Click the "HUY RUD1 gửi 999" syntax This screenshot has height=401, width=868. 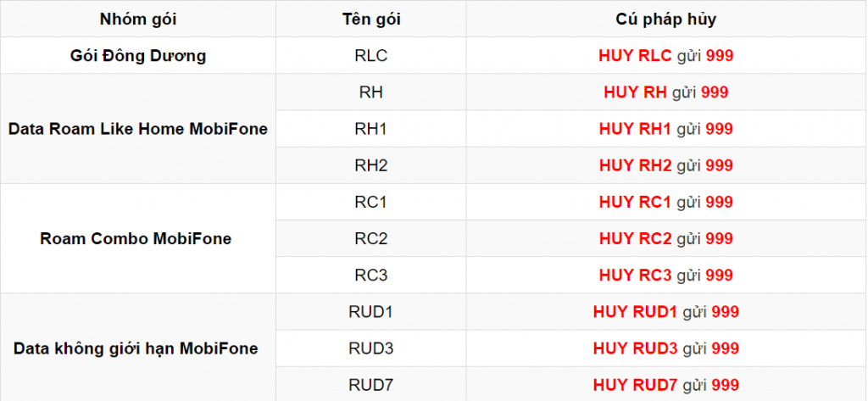tap(665, 311)
